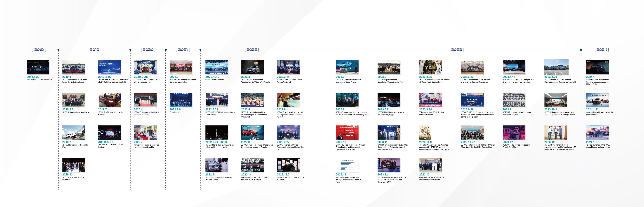Open the 2023.9.26 X70 PLUS Medvedeva image

coord(472,100)
